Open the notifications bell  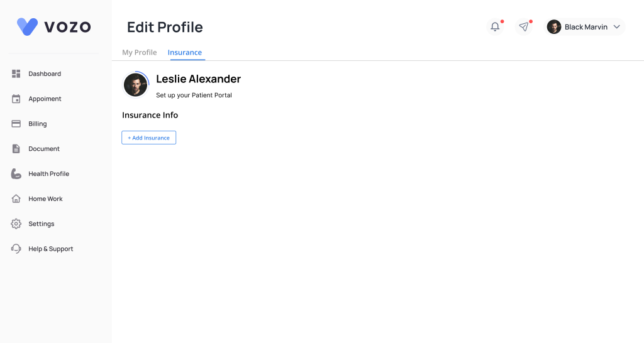pyautogui.click(x=496, y=27)
